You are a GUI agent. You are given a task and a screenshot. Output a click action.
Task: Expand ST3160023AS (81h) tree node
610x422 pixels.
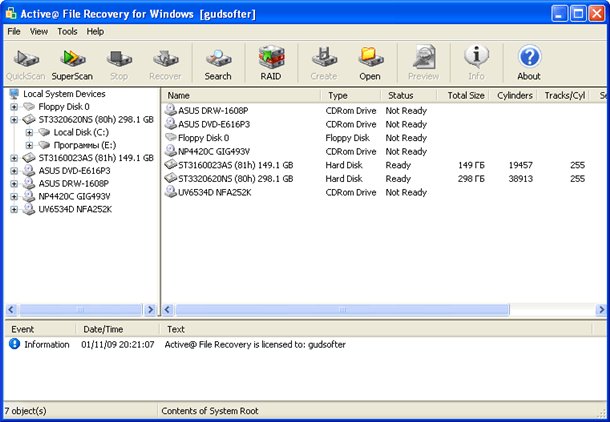(14, 158)
